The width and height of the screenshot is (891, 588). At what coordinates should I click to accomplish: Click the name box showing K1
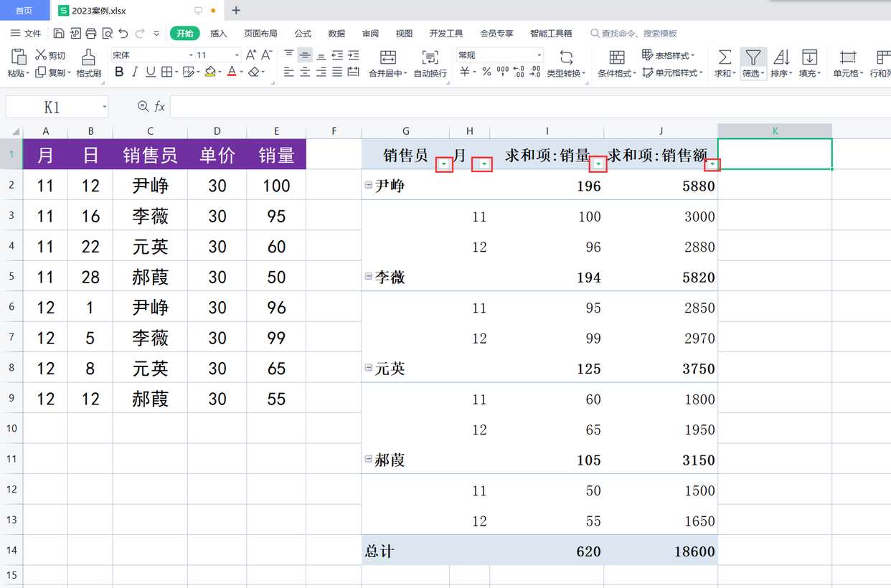[57, 107]
